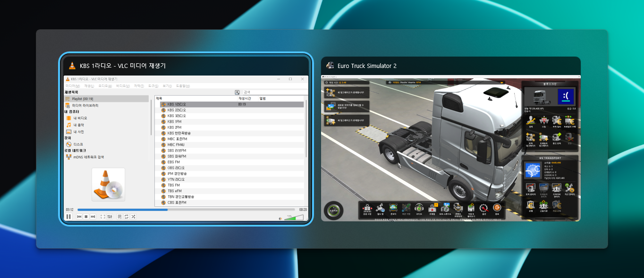Open headphone radio icon in ETS2 bottom bar

pyautogui.click(x=419, y=208)
